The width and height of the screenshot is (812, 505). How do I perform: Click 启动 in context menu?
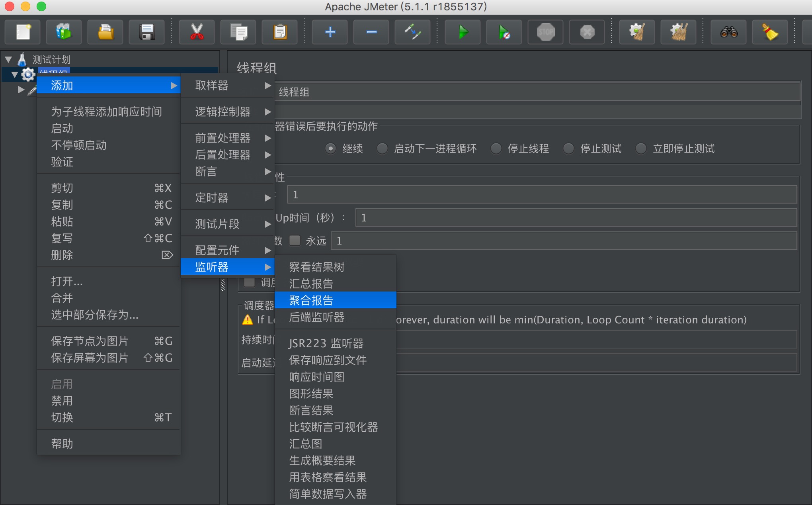(109, 128)
